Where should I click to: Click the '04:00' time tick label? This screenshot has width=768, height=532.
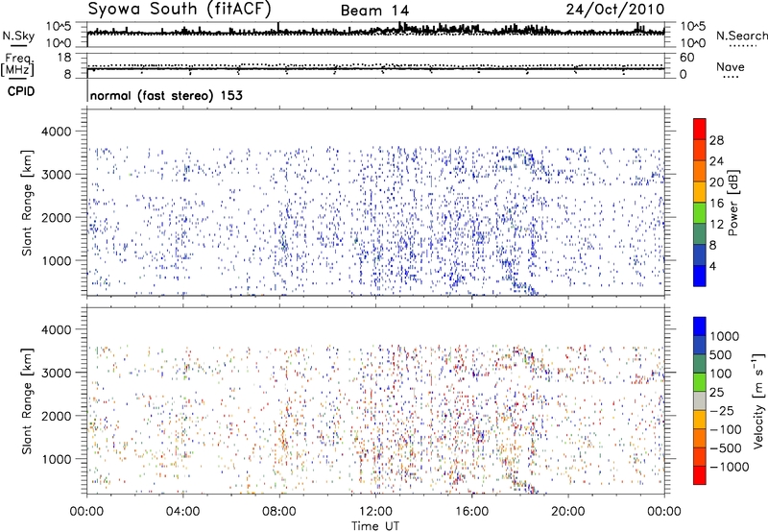point(182,512)
